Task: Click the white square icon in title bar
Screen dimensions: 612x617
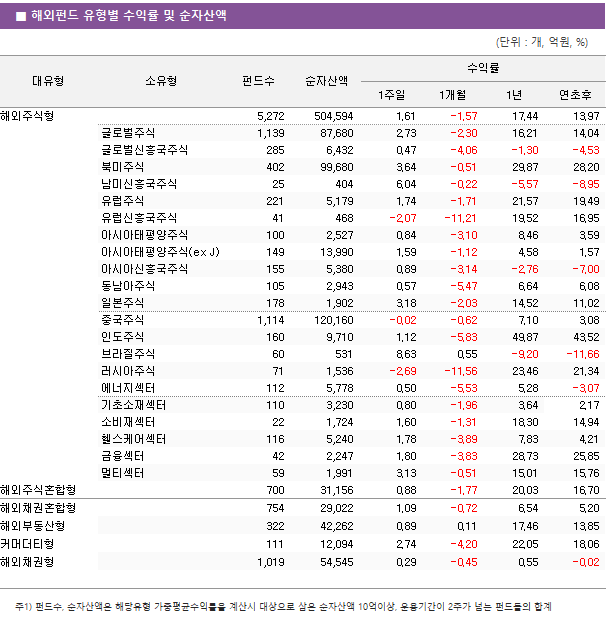Action: 21,16
